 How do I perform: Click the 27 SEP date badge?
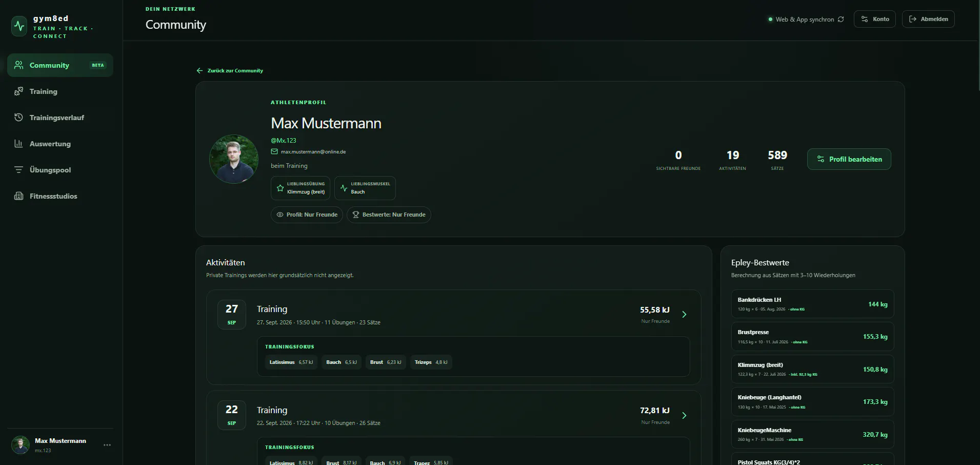[x=232, y=315]
